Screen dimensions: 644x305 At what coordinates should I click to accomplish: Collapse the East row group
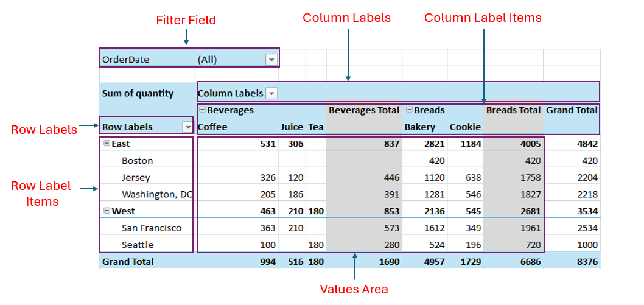107,144
